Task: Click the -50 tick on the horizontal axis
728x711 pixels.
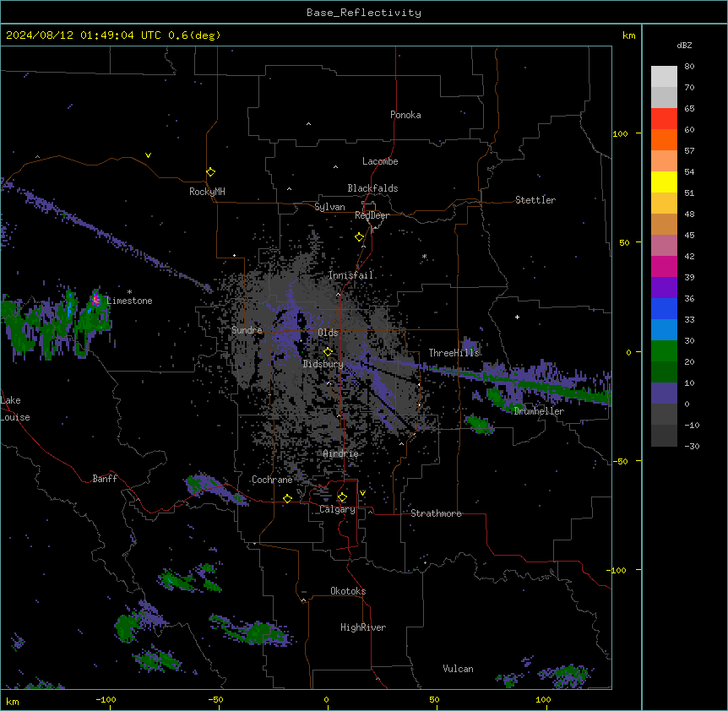Action: [x=215, y=699]
